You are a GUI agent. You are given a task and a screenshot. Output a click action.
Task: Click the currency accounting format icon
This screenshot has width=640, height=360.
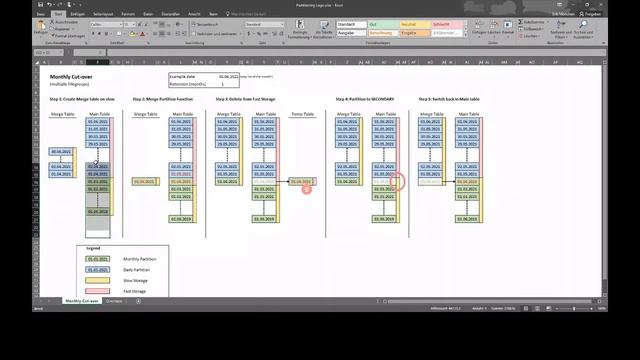pos(249,34)
